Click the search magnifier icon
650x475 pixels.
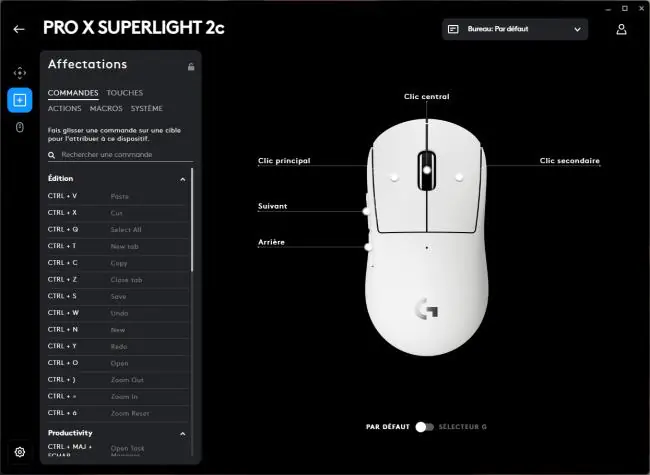pos(51,155)
